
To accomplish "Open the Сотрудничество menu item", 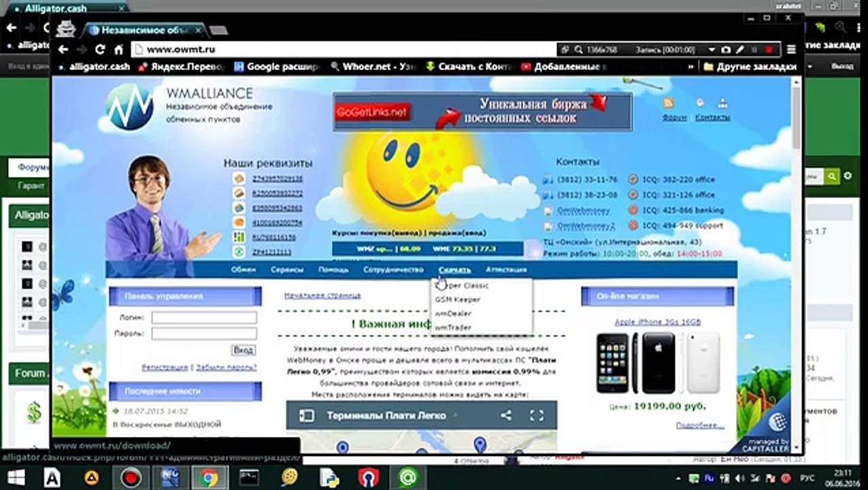I will point(393,269).
